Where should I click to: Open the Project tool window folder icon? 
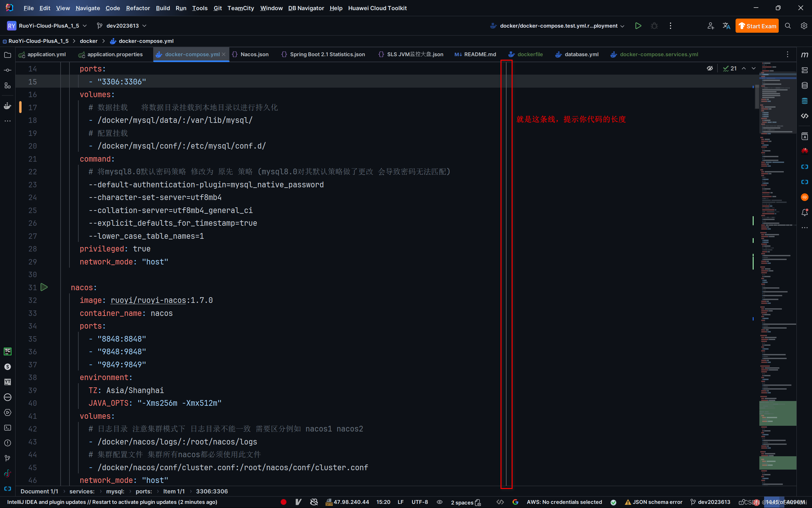7,55
